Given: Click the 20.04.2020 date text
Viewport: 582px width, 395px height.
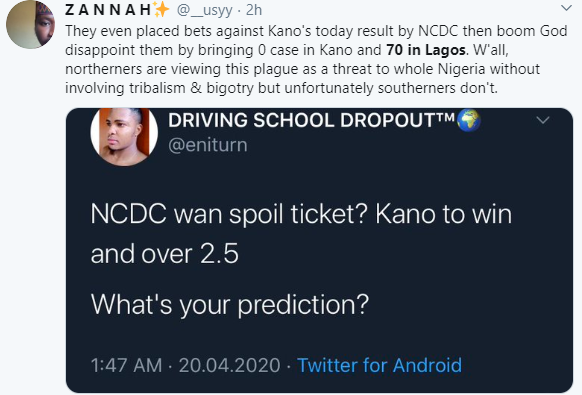Looking at the screenshot, I should click(229, 365).
